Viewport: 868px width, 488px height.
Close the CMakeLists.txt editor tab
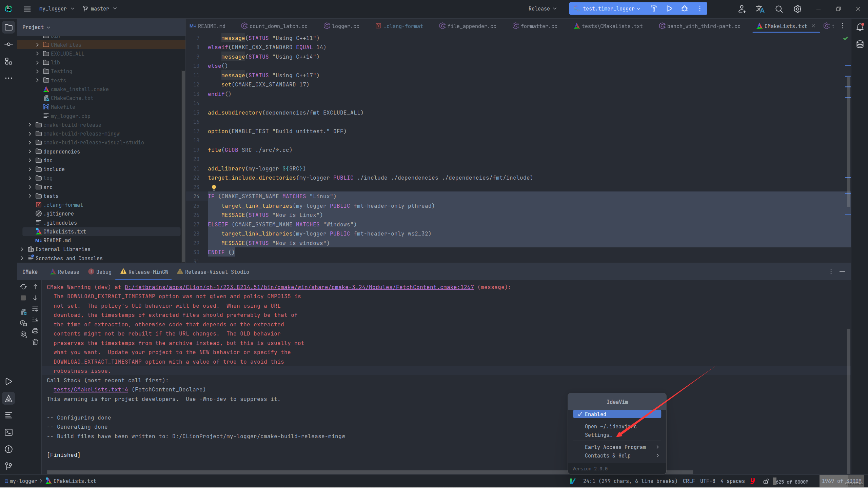(813, 26)
